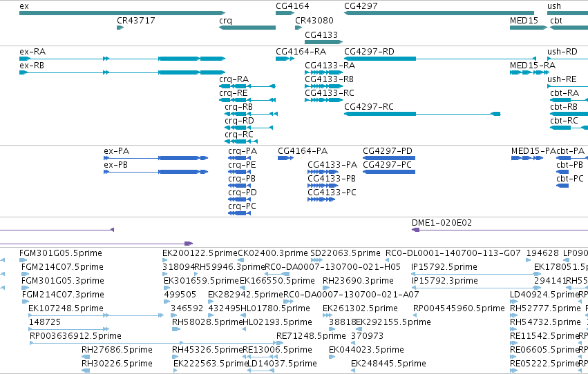Viewport: 588px width, 374px height.
Task: Click the CG4164 gene feature
Action: [x=285, y=13]
